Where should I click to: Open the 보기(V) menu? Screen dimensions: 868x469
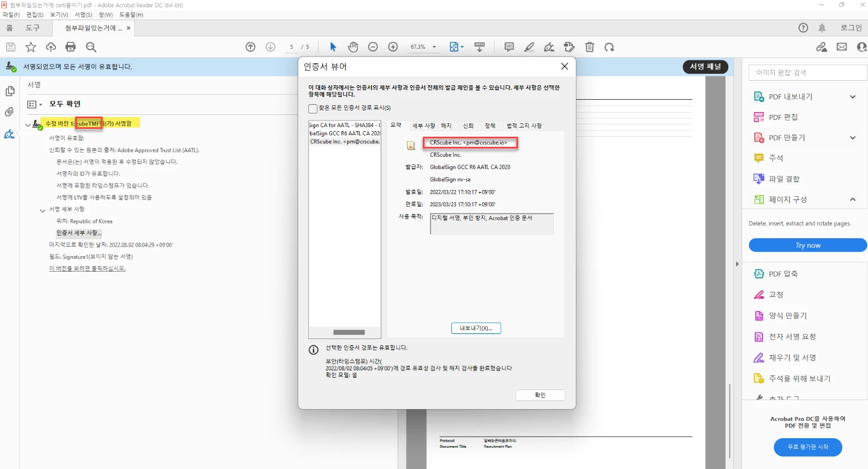[59, 15]
